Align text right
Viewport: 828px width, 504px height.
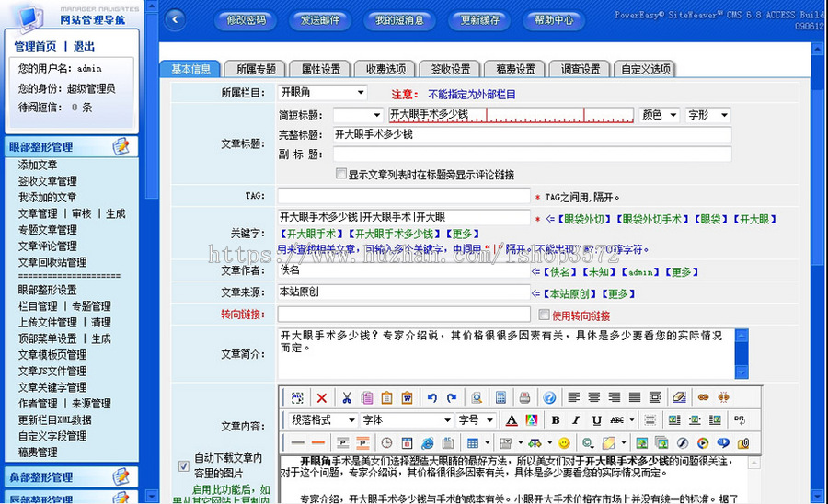click(615, 397)
